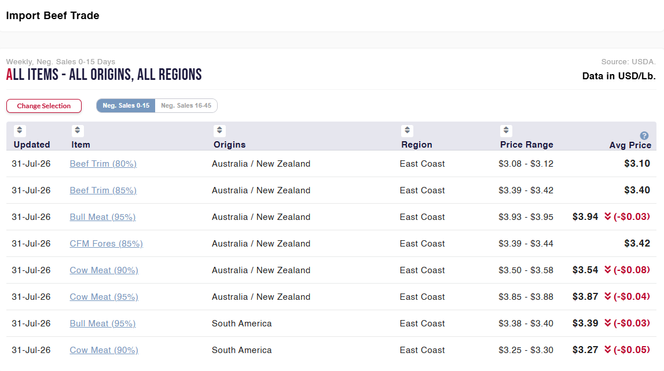Click average price $3.42
The image size is (664, 371).
637,244
